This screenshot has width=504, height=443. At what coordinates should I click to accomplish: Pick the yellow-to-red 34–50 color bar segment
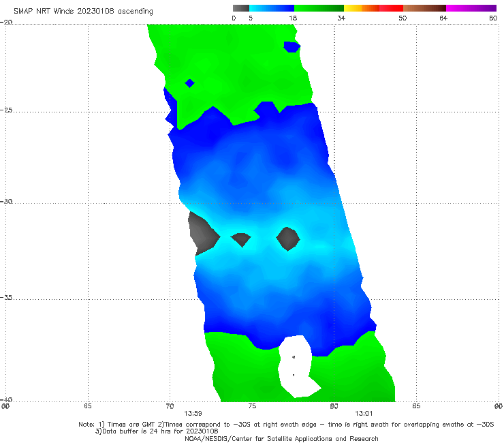[373, 8]
